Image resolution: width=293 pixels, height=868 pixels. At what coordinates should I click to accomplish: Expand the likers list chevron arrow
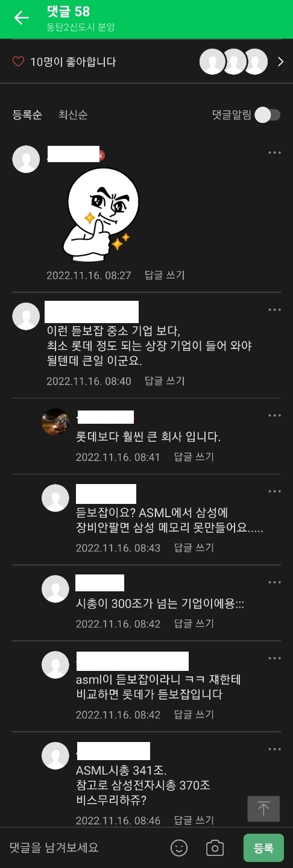tap(280, 61)
